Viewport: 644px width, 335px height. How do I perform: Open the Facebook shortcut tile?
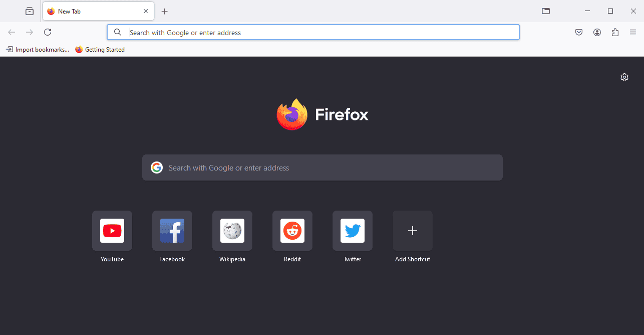click(172, 231)
